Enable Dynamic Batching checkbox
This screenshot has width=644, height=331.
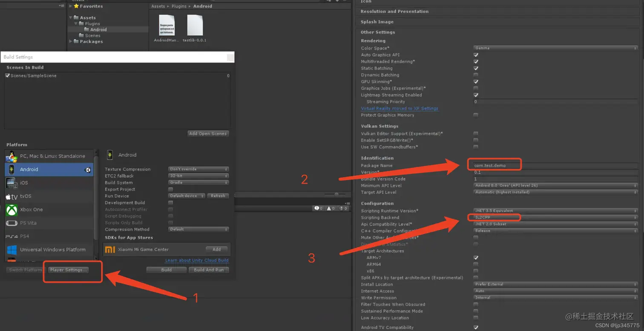point(476,75)
